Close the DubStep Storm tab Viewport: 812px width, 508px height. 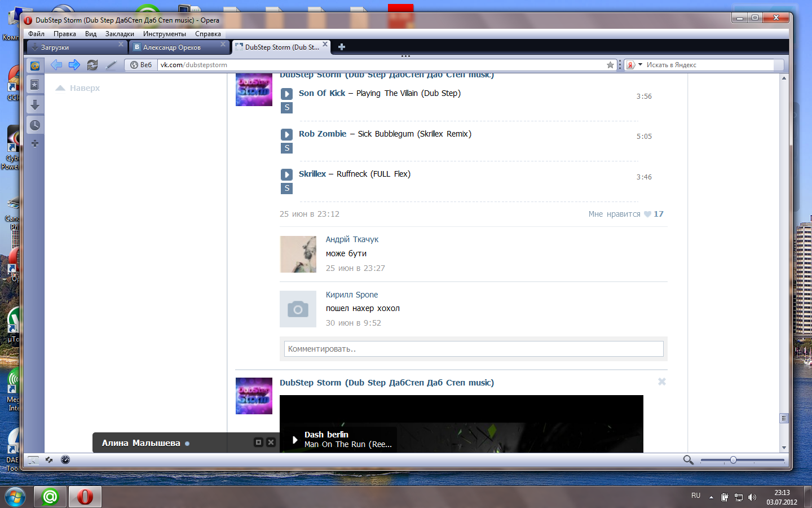(325, 44)
